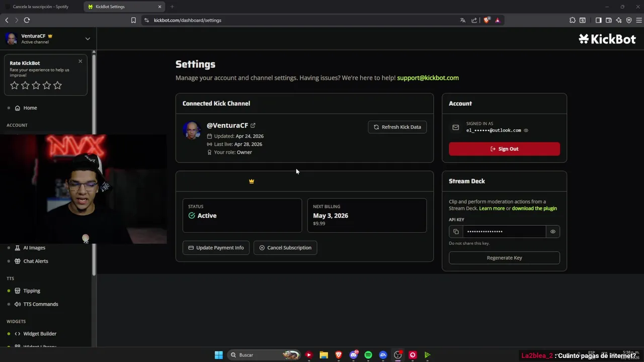Reveal the API key with the eye icon
This screenshot has height=362, width=644.
tap(553, 231)
